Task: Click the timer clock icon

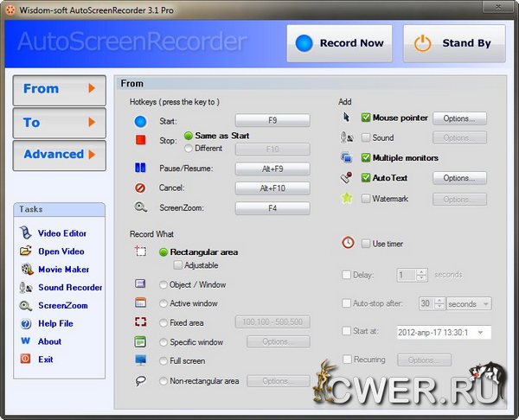Action: tap(348, 243)
